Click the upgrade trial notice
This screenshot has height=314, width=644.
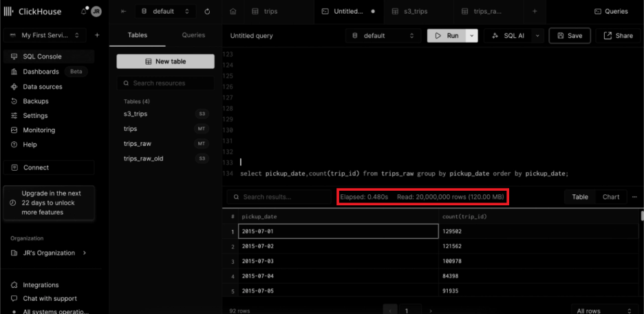tap(48, 203)
